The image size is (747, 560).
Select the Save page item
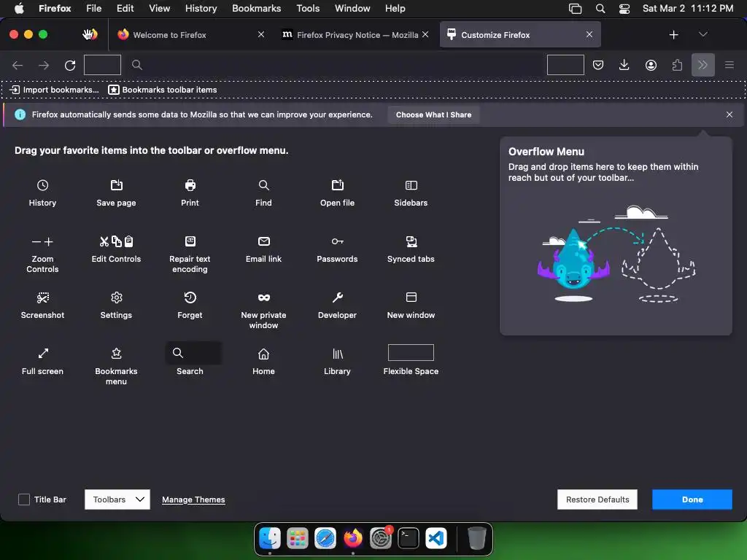(x=116, y=192)
